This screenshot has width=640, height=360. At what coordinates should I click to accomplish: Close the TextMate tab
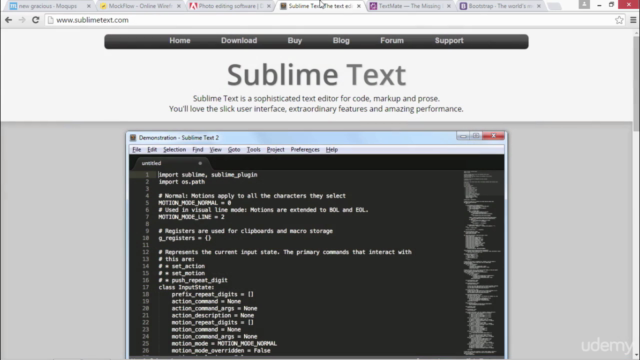click(449, 6)
